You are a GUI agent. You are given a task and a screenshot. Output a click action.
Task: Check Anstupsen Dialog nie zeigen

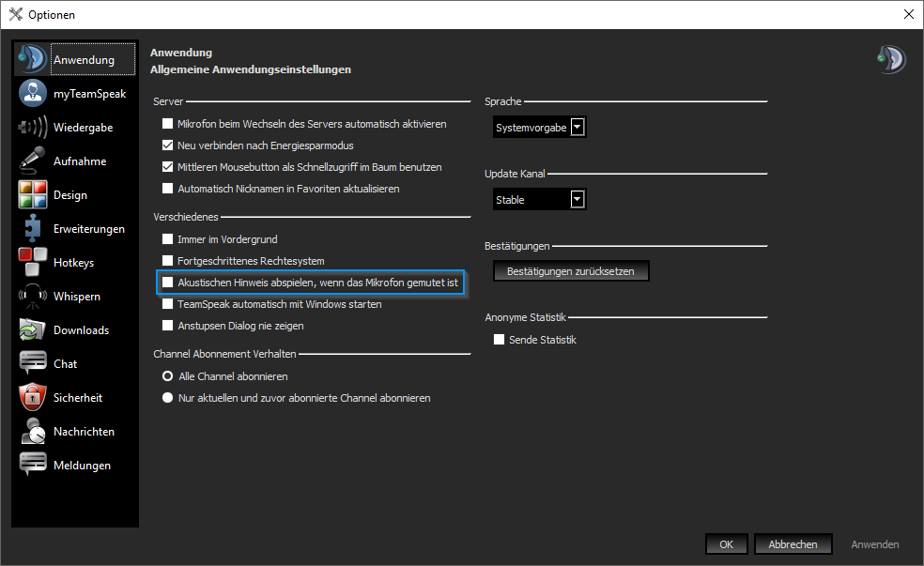[168, 325]
